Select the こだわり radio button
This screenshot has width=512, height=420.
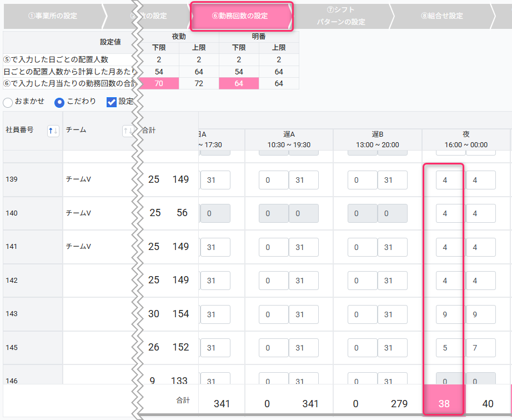tap(59, 102)
